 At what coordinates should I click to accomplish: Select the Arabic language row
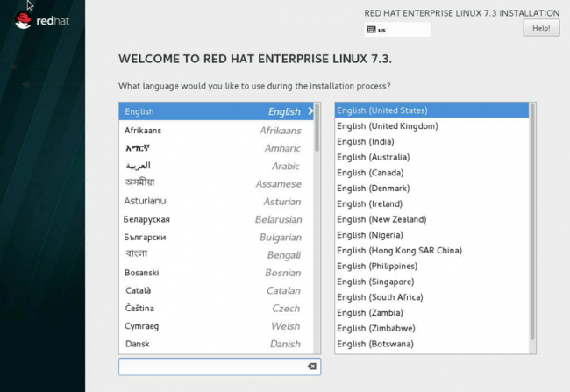pyautogui.click(x=217, y=166)
